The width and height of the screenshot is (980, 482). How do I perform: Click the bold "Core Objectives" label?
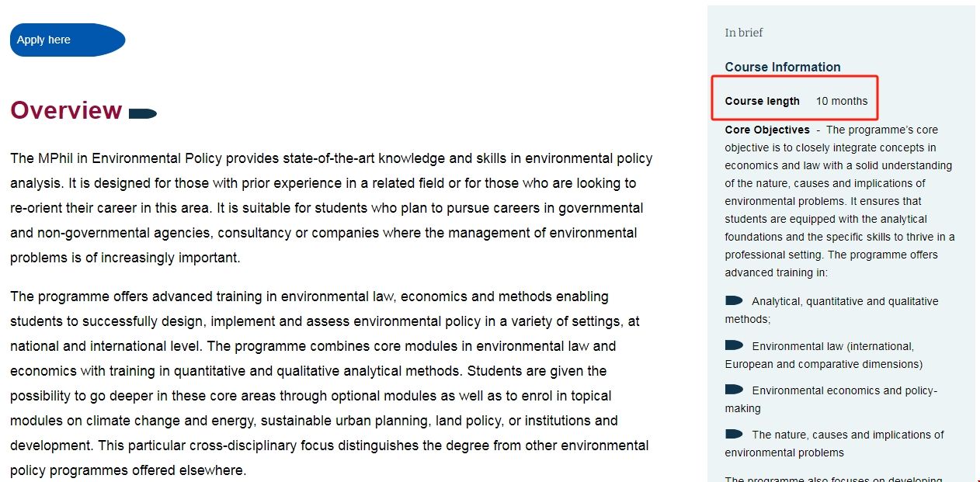[767, 130]
